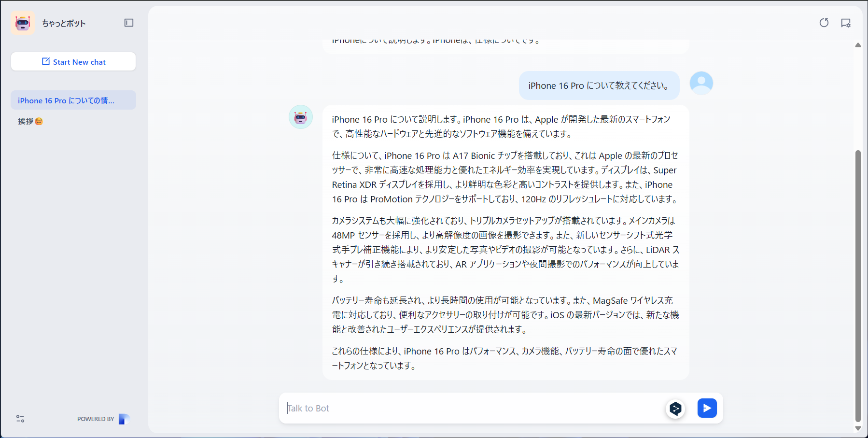Click the ちゃっとボット robot logo
Image resolution: width=868 pixels, height=438 pixels.
point(23,23)
